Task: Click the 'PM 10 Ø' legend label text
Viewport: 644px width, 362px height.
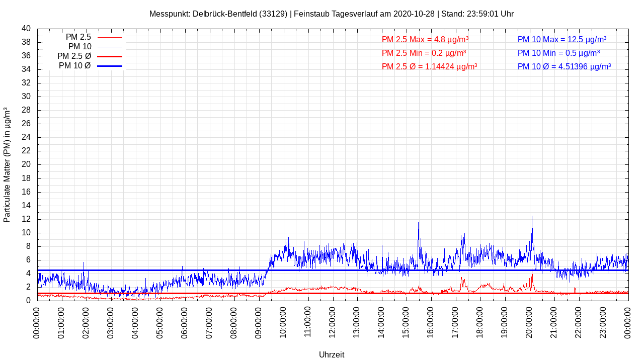Action: (74, 66)
